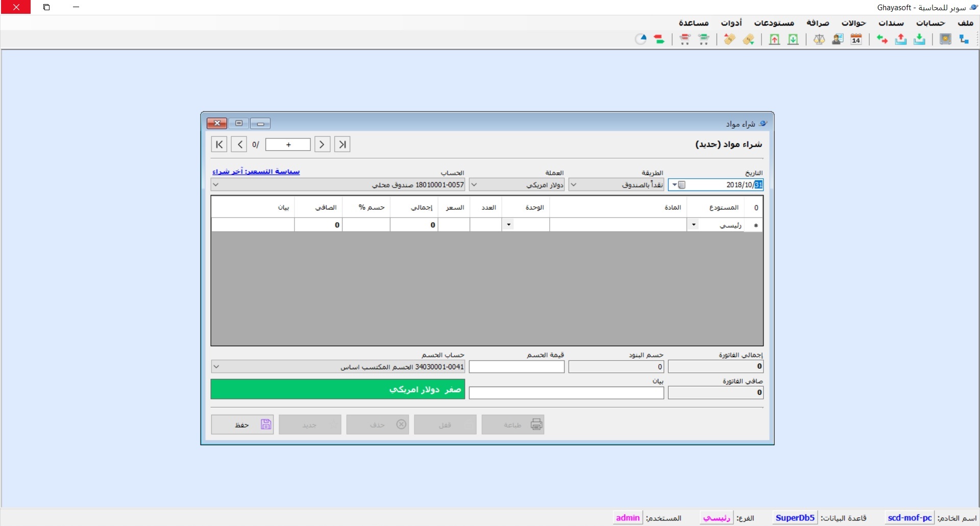Click the money tag with green down arrow
The image size is (980, 526).
[x=749, y=39]
